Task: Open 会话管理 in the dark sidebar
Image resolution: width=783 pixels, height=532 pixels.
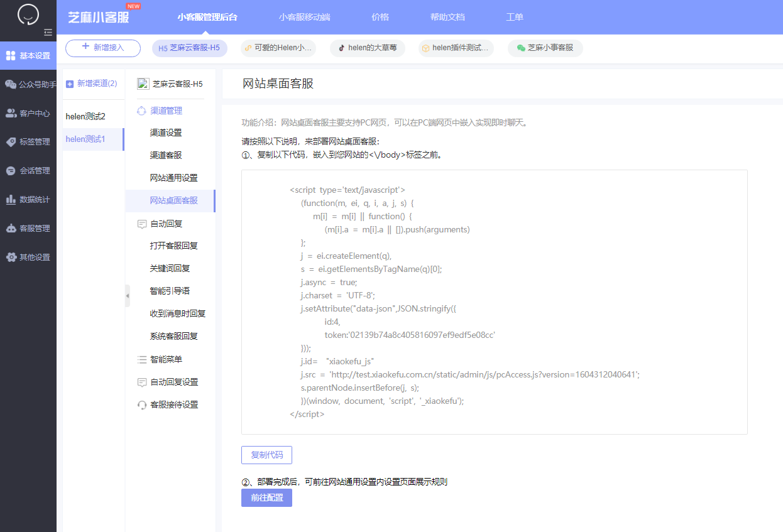Action: pyautogui.click(x=28, y=171)
